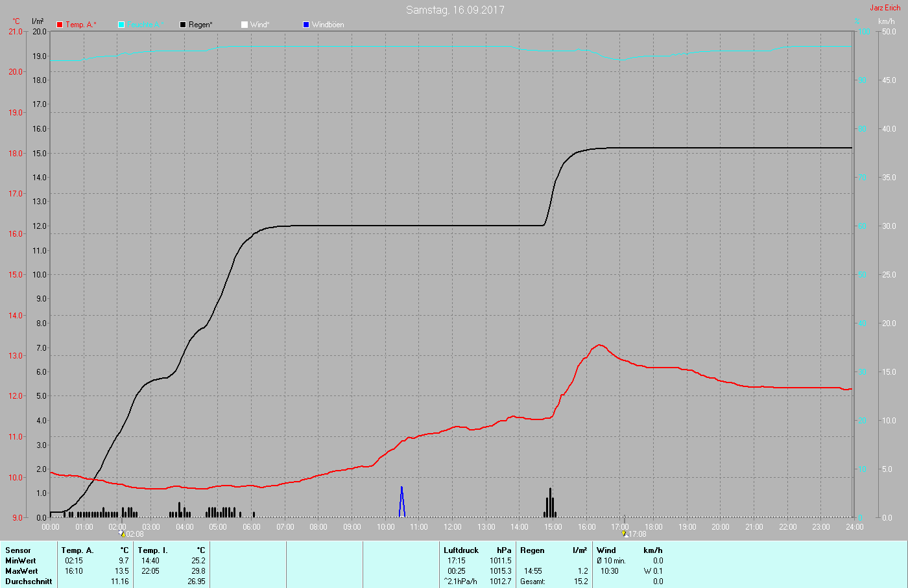Click the minimum outdoor temperature value "9.7"

[x=124, y=561]
